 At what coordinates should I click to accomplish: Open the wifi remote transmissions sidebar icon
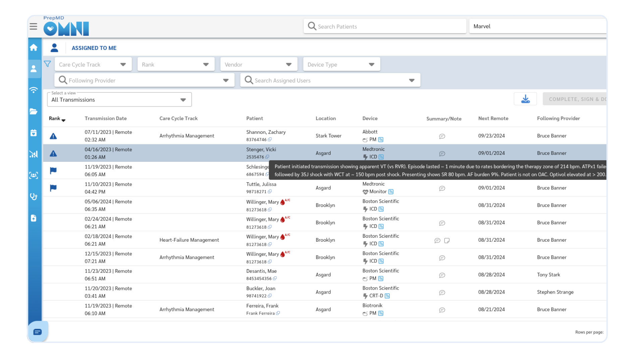click(34, 90)
